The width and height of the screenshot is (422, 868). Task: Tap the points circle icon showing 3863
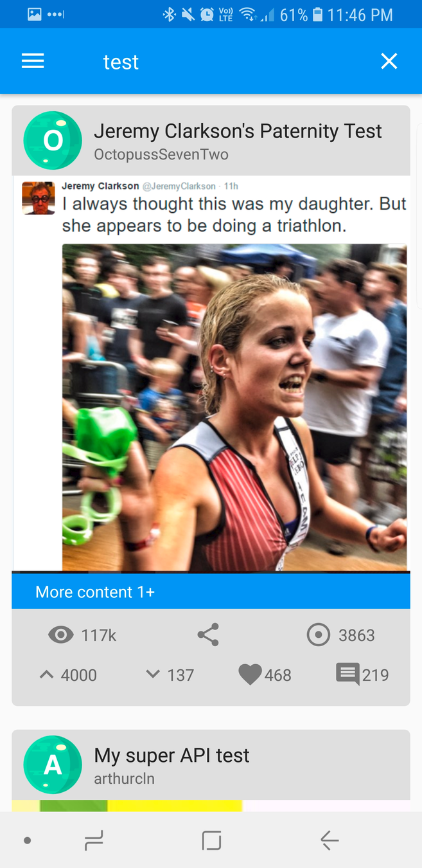click(x=318, y=635)
